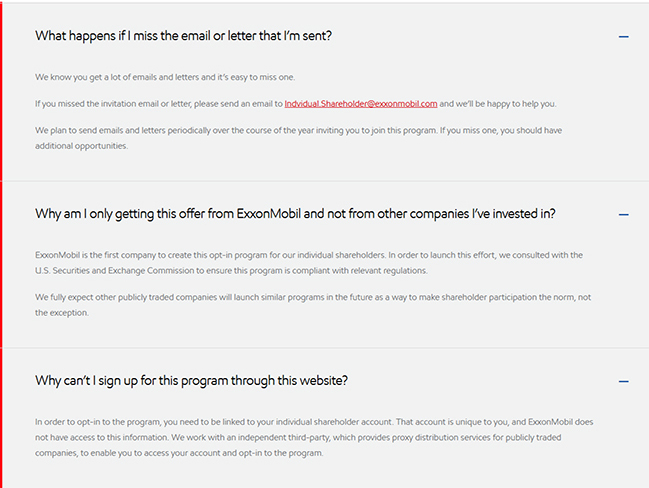This screenshot has width=649, height=488.
Task: Collapse "What happens if I miss the email" heading
Action: [x=183, y=36]
